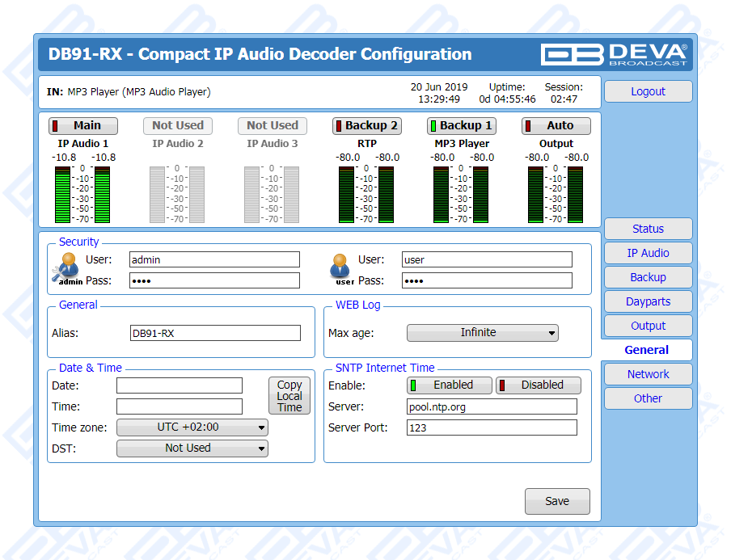This screenshot has width=731, height=560.
Task: Open the Max age dropdown
Action: click(482, 333)
